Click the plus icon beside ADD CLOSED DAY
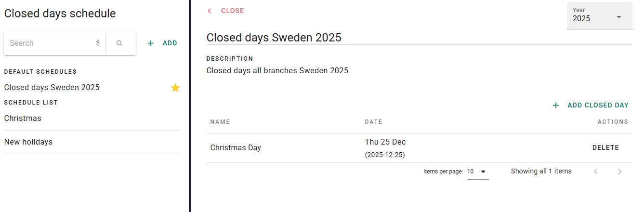Image resolution: width=644 pixels, height=212 pixels. click(556, 106)
